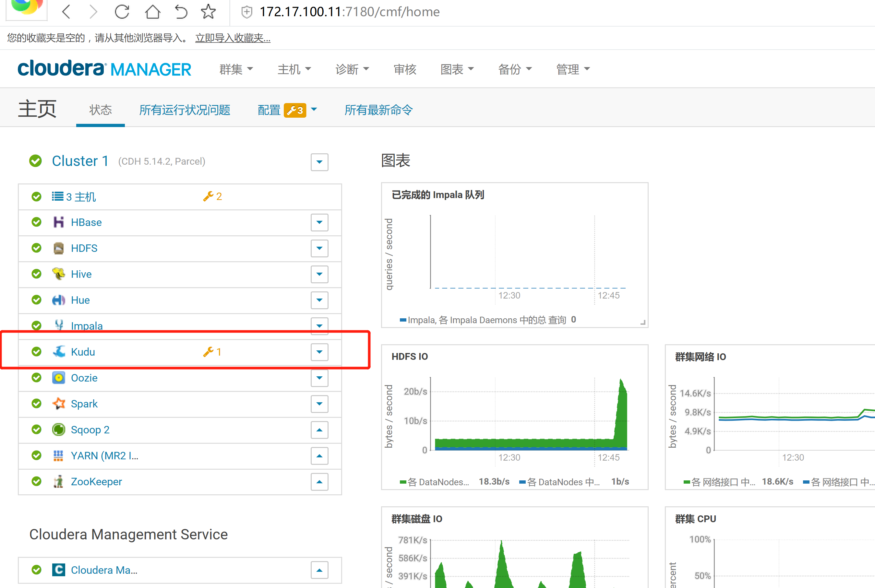Open Cloudera Management Service actions dropdown
This screenshot has width=875, height=588.
319,570
